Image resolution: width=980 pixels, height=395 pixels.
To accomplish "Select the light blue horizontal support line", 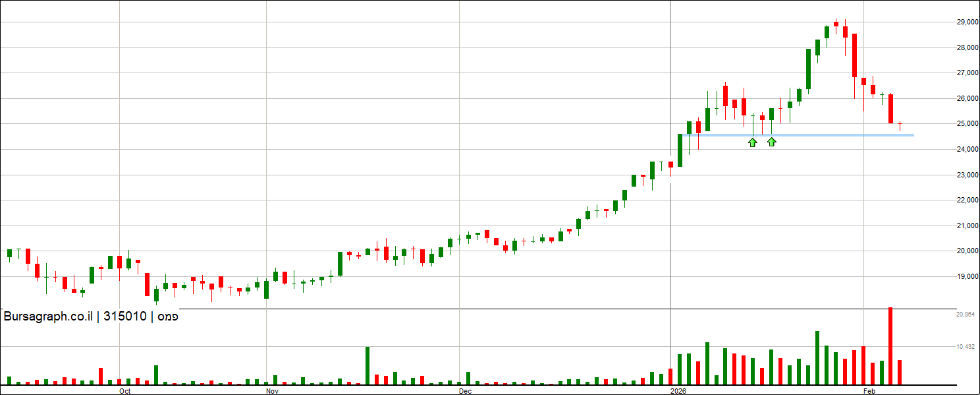I will [x=798, y=135].
